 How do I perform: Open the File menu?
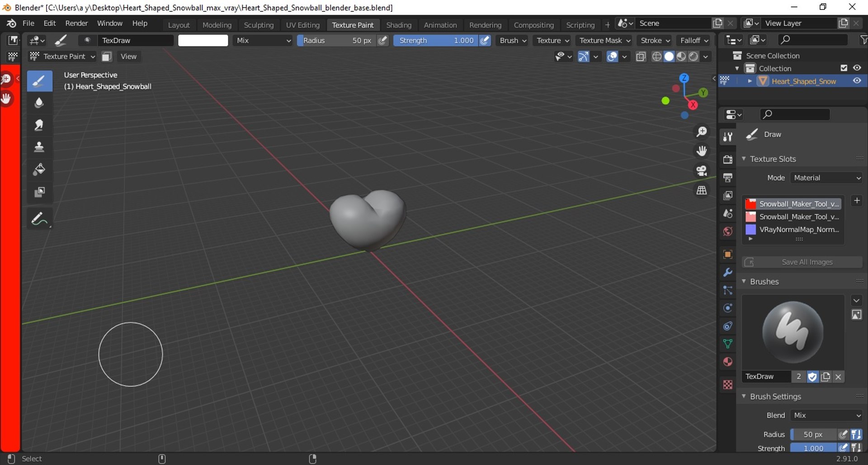28,23
